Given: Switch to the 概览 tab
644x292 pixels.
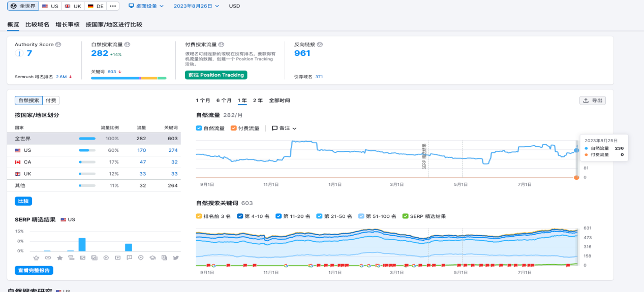Looking at the screenshot, I should coord(13,24).
